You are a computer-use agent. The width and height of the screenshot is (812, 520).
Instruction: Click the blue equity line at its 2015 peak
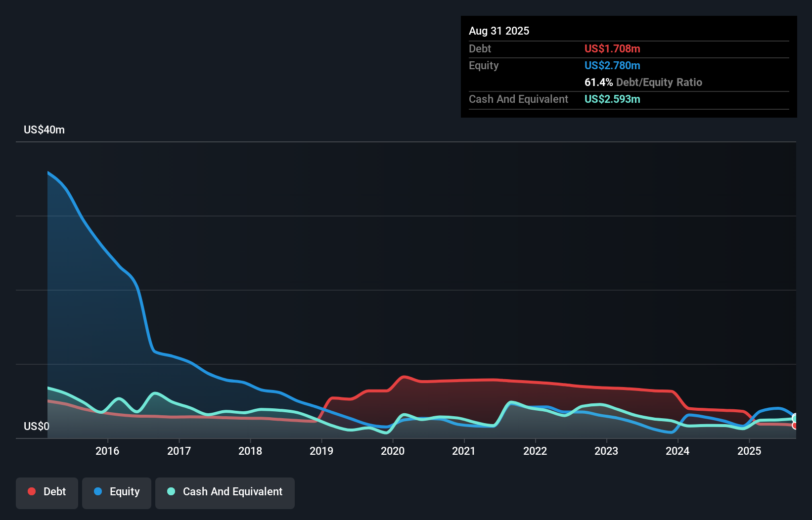(x=48, y=173)
